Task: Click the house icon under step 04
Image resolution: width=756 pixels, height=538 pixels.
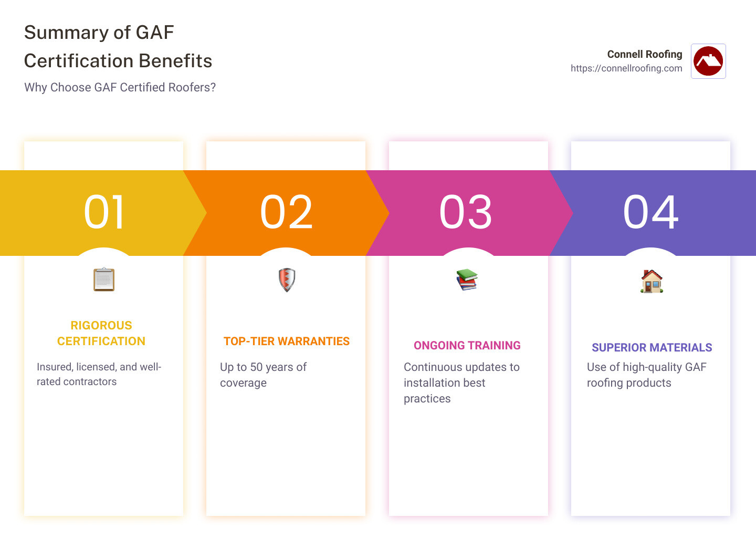Action: [652, 281]
